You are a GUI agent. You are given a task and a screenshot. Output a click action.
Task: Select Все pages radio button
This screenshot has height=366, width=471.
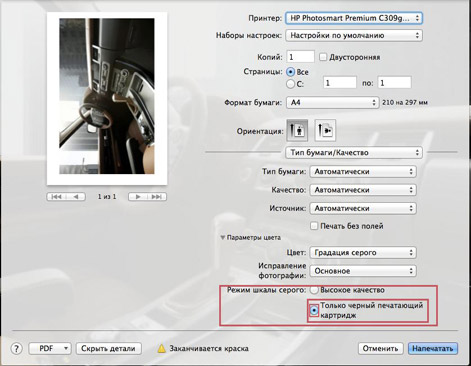[291, 72]
